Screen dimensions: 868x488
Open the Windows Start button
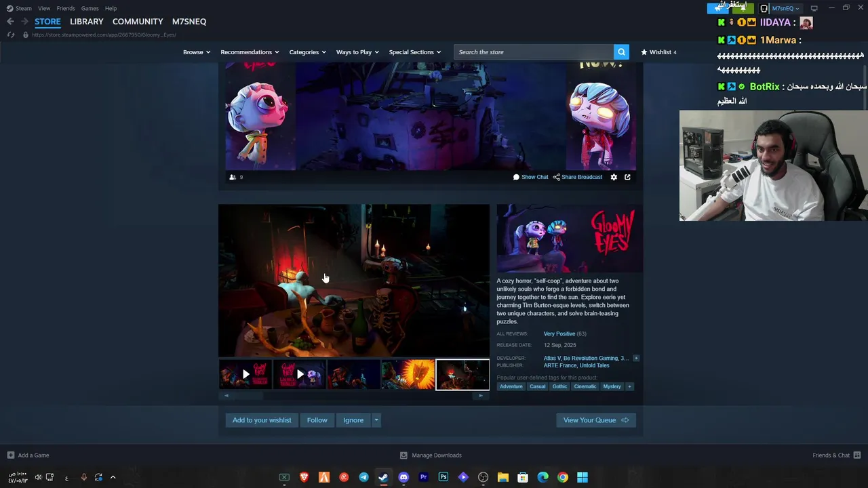point(583,477)
